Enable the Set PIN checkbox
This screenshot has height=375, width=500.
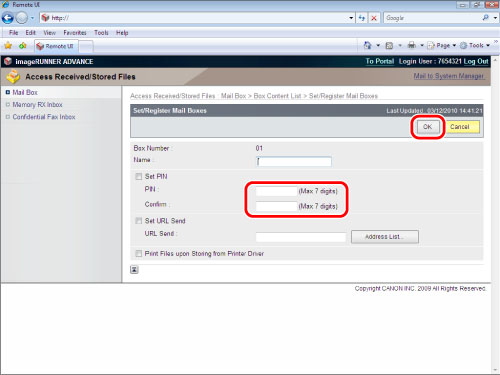tap(138, 177)
